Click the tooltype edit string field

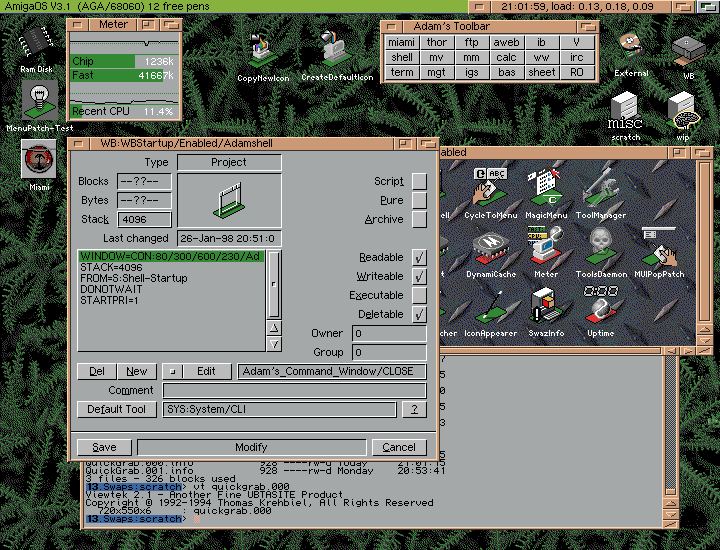point(332,371)
